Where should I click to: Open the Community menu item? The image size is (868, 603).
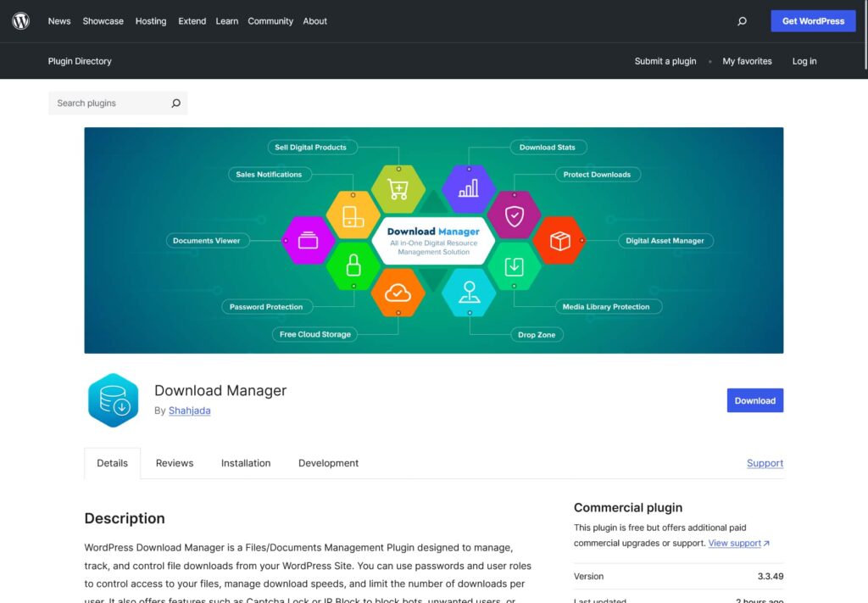(270, 21)
